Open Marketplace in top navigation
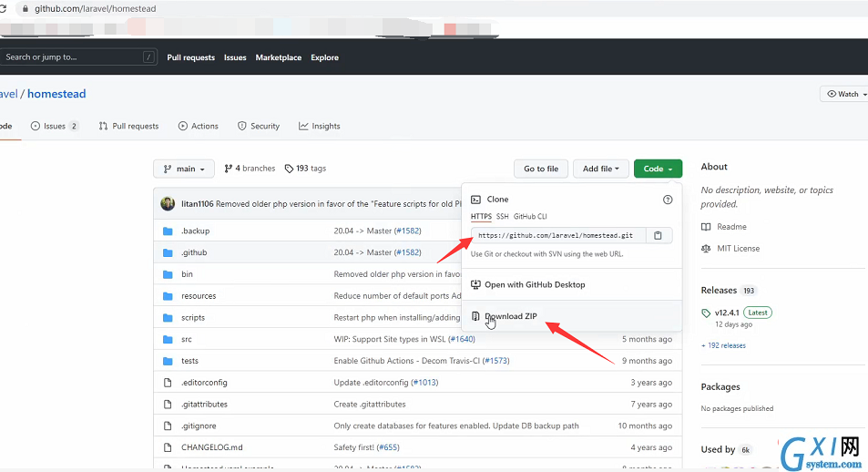 279,57
